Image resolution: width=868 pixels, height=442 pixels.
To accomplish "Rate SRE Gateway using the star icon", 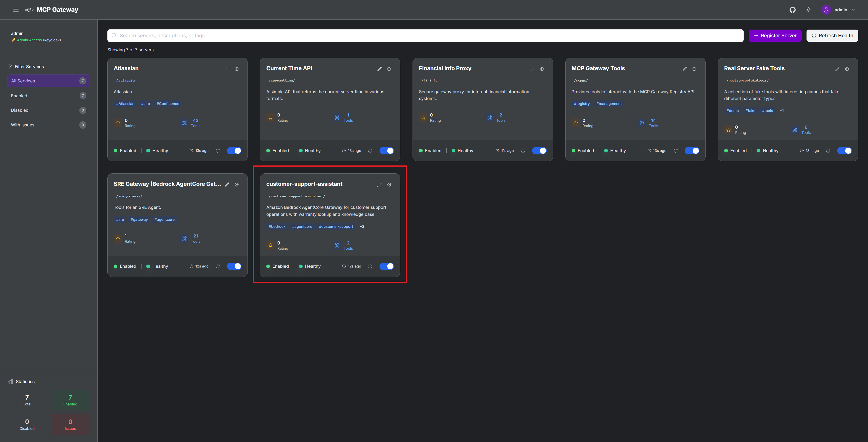I will coord(118,238).
